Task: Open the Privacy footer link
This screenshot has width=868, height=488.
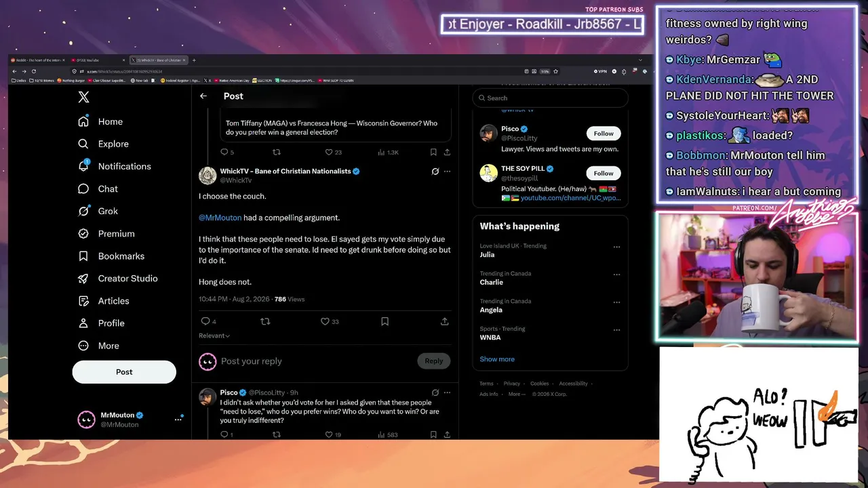Action: coord(512,384)
